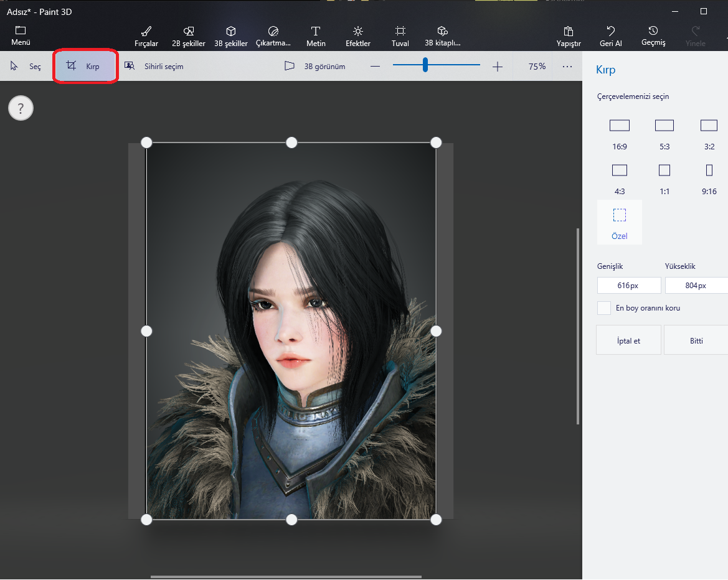728x580 pixels.
Task: Click the top-center crop handle
Action: tap(291, 143)
